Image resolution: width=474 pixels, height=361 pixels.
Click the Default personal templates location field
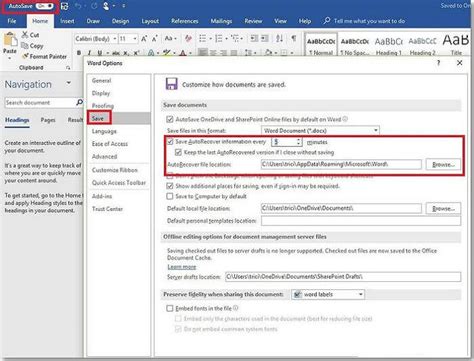pyautogui.click(x=361, y=221)
